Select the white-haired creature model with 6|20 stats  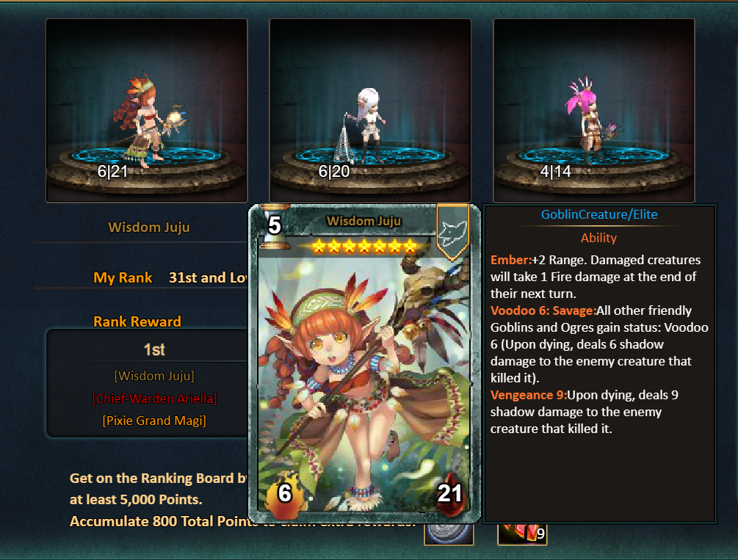370,111
